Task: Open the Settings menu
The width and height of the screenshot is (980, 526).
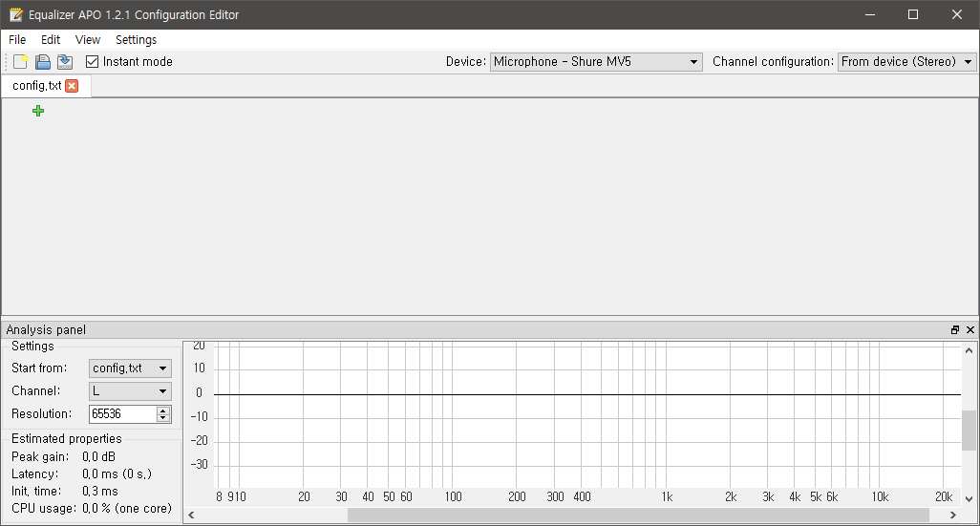Action: point(137,39)
